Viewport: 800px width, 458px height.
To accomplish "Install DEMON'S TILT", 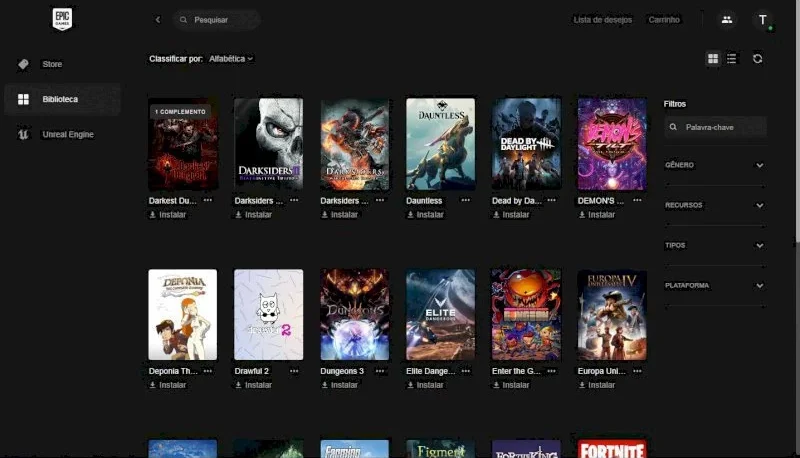I will [596, 215].
